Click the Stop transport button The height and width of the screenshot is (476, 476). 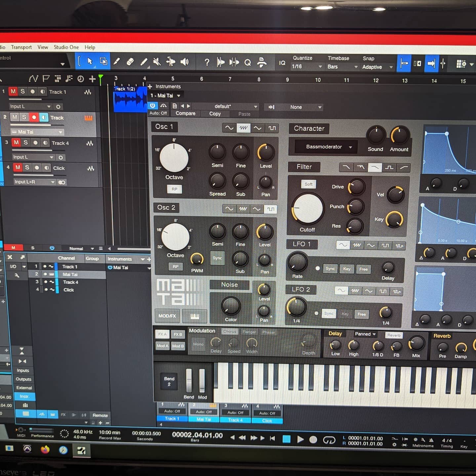coord(287,439)
